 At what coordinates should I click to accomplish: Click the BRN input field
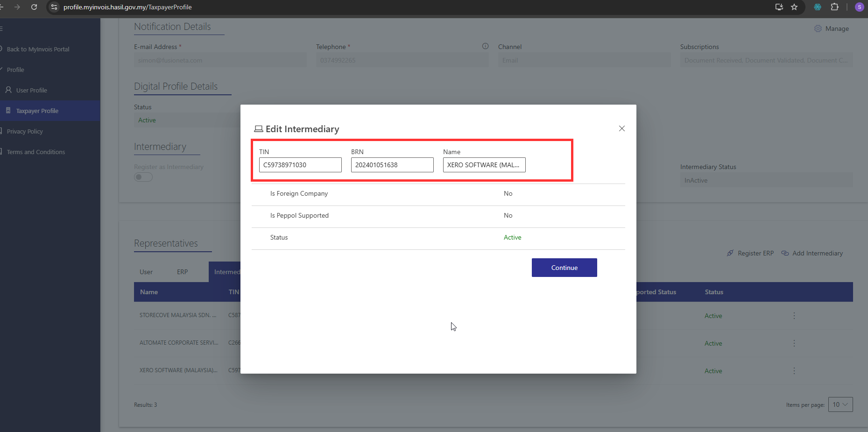coord(392,165)
